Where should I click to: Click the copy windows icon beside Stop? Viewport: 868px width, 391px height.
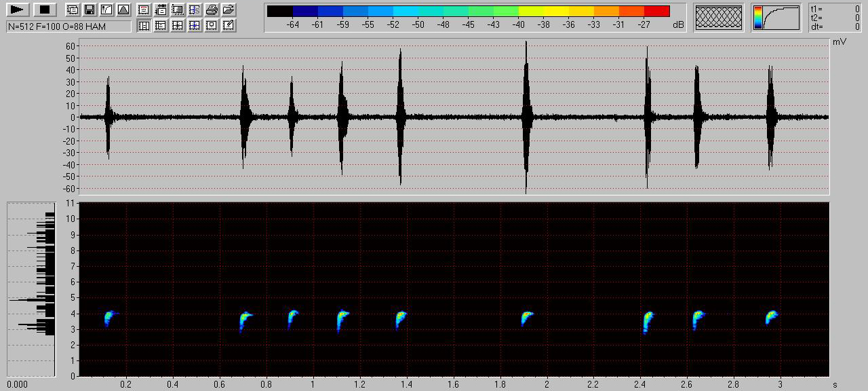[72, 10]
